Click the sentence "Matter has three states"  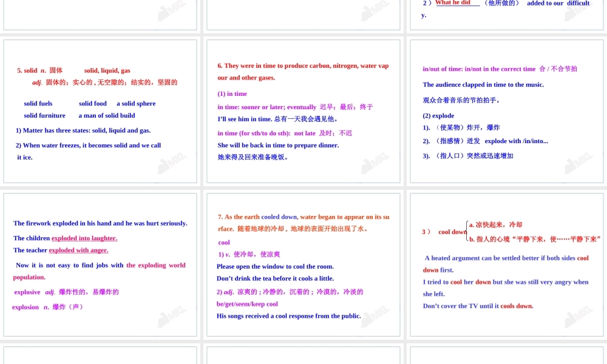pos(83,130)
